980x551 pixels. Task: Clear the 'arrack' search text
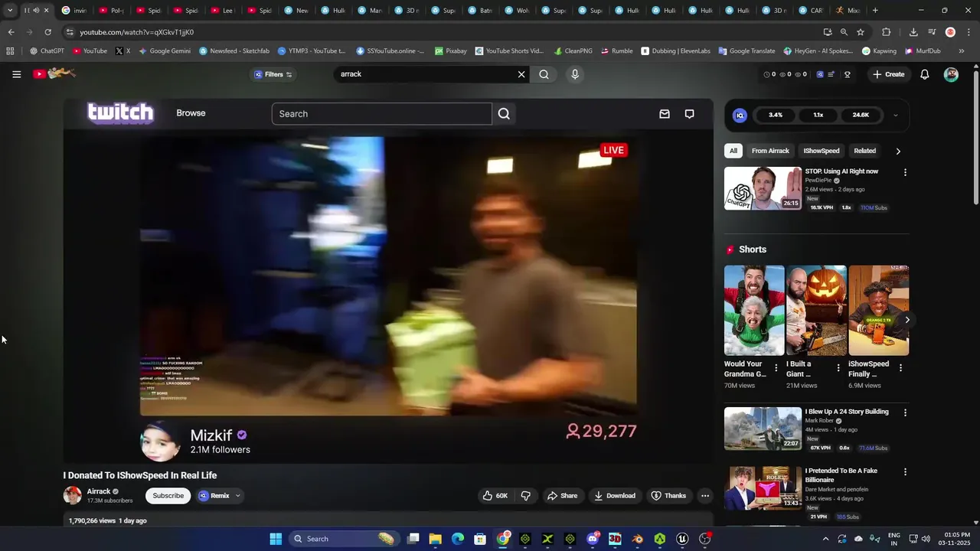click(521, 74)
